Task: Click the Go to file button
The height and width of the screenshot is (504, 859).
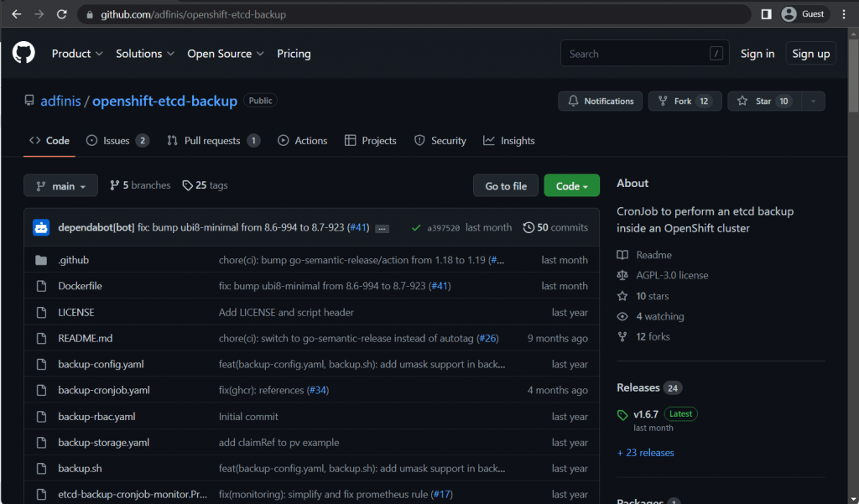Action: pyautogui.click(x=506, y=185)
